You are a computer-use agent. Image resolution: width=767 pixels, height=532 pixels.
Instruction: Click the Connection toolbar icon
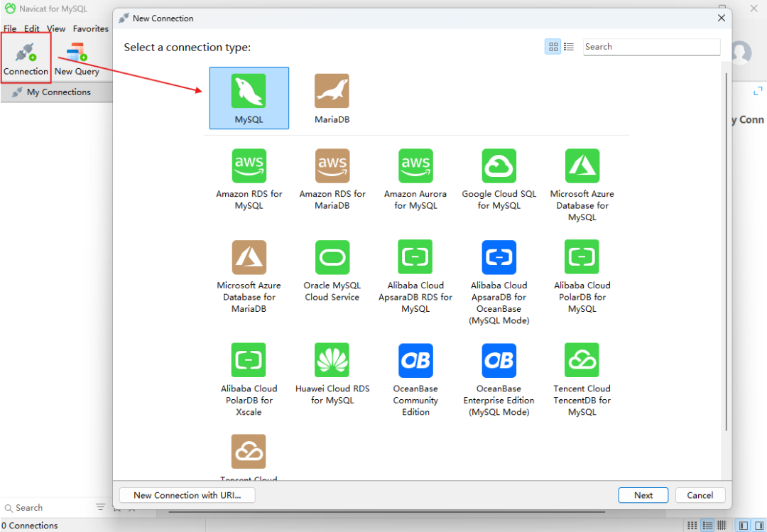tap(26, 59)
